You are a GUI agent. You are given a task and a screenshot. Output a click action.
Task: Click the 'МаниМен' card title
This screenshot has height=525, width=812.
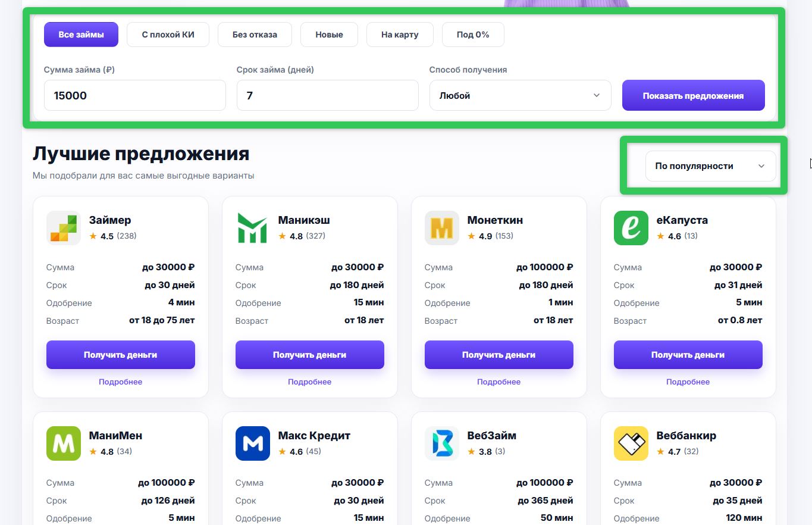(116, 436)
